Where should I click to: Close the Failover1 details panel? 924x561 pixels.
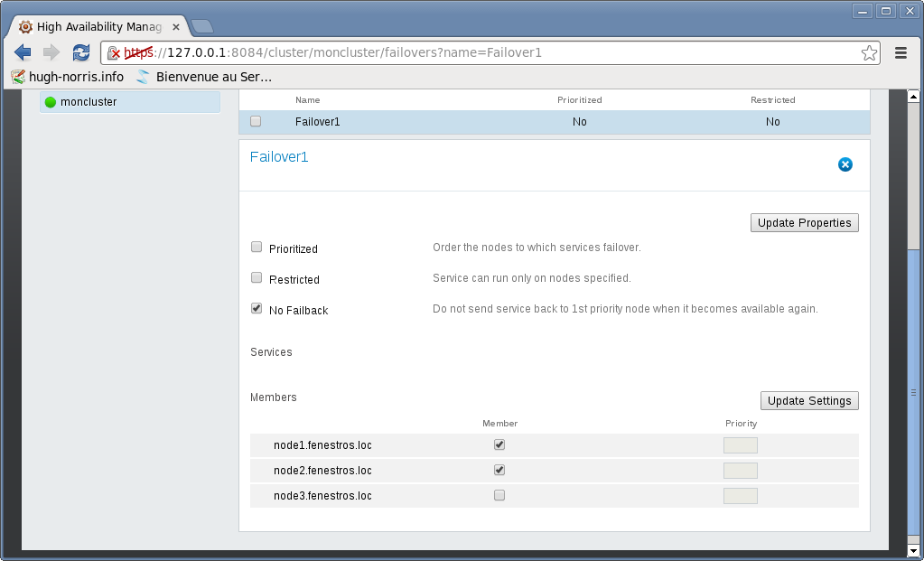(845, 164)
